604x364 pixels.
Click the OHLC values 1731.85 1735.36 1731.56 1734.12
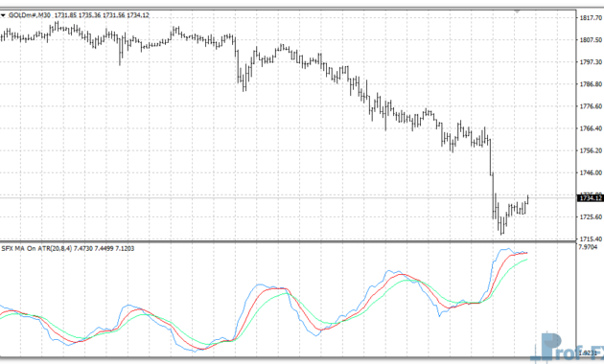click(x=102, y=15)
